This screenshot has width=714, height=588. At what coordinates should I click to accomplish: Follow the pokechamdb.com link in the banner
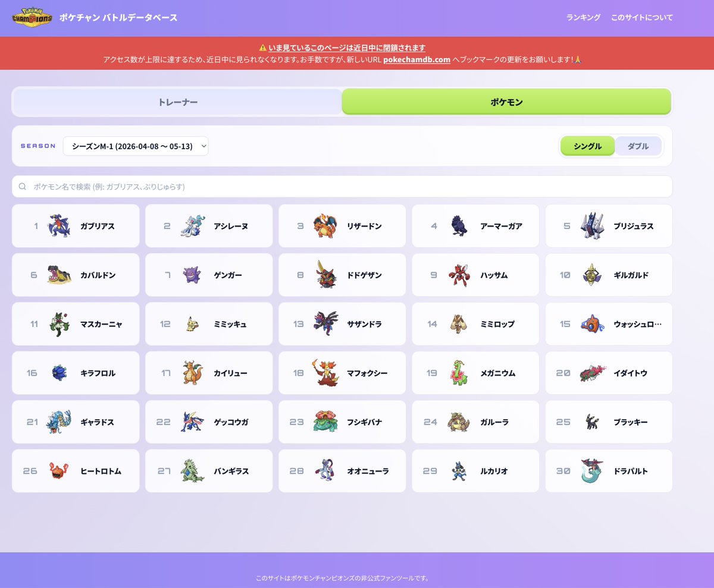(416, 59)
